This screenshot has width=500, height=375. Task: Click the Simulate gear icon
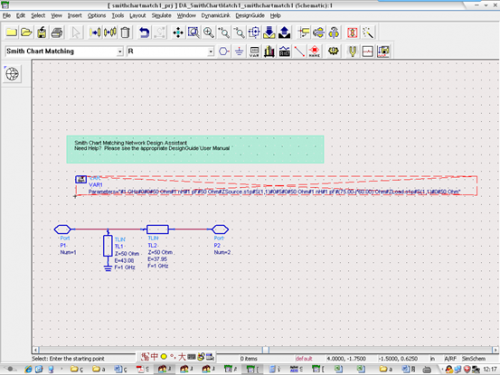333,51
